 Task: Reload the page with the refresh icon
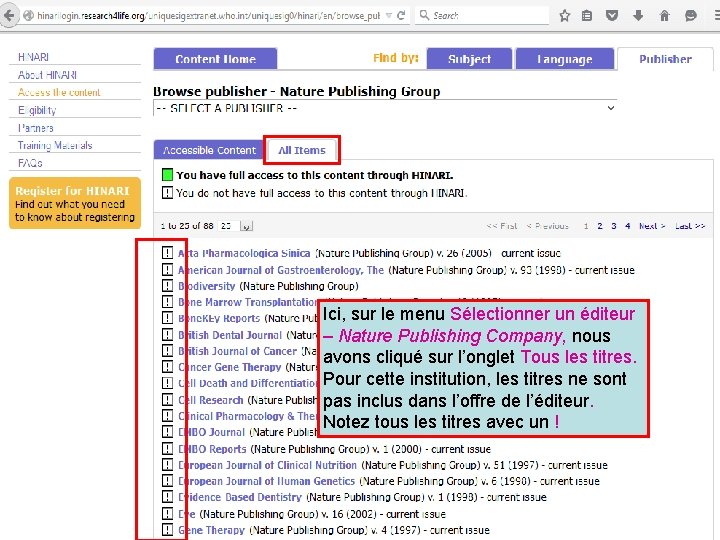(401, 16)
